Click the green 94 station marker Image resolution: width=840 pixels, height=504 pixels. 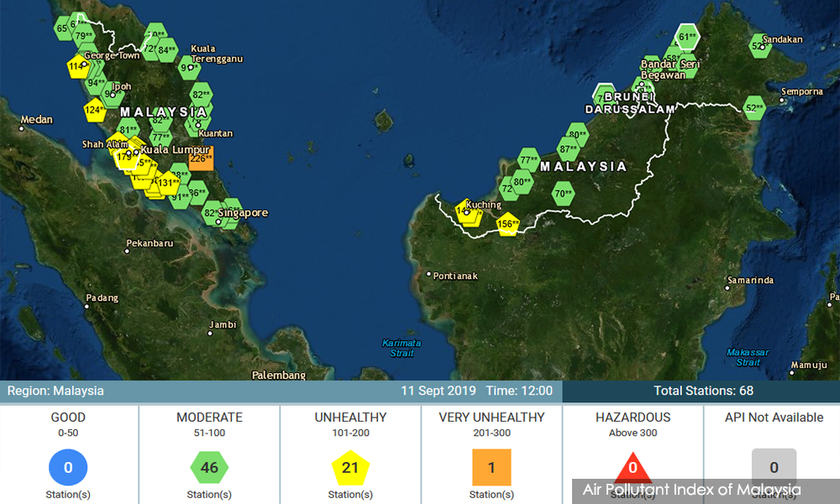click(97, 83)
